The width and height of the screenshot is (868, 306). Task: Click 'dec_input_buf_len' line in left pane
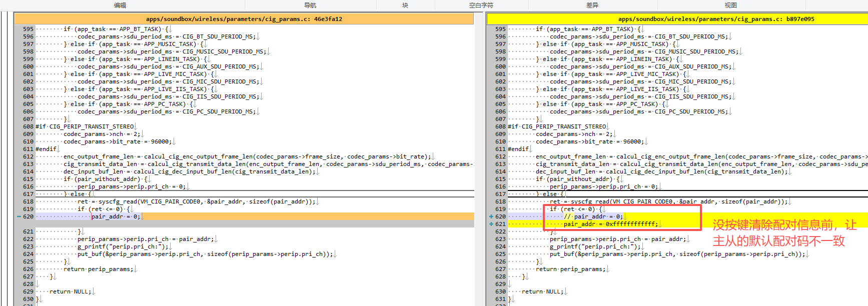(190, 171)
